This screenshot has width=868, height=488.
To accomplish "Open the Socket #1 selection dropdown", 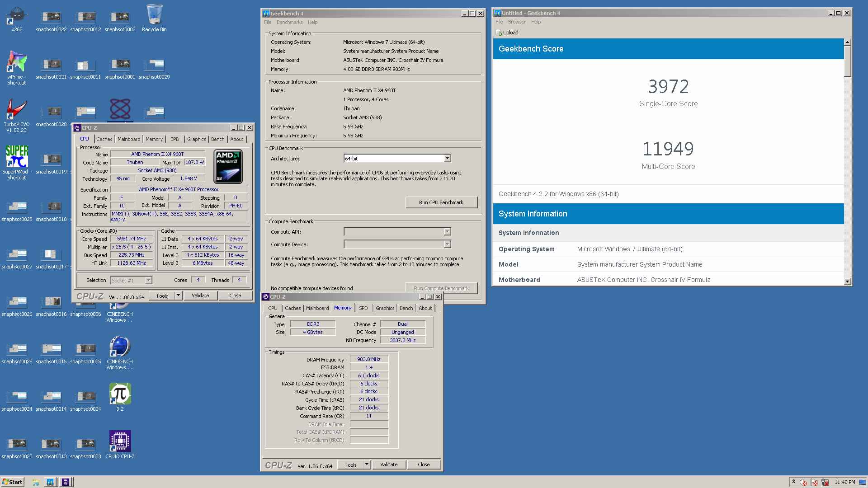I will [132, 281].
